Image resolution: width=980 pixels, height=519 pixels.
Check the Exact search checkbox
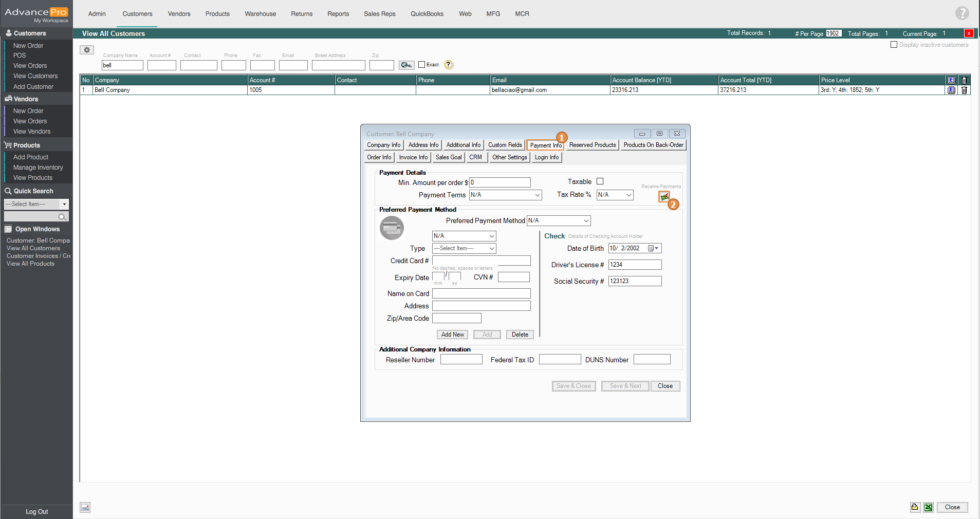tap(422, 65)
